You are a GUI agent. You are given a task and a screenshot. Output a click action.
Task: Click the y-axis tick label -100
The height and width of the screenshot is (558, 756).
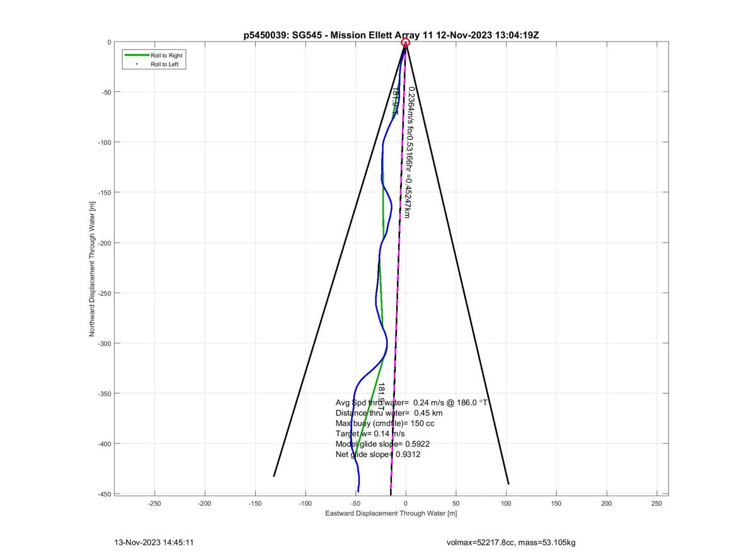coord(105,142)
